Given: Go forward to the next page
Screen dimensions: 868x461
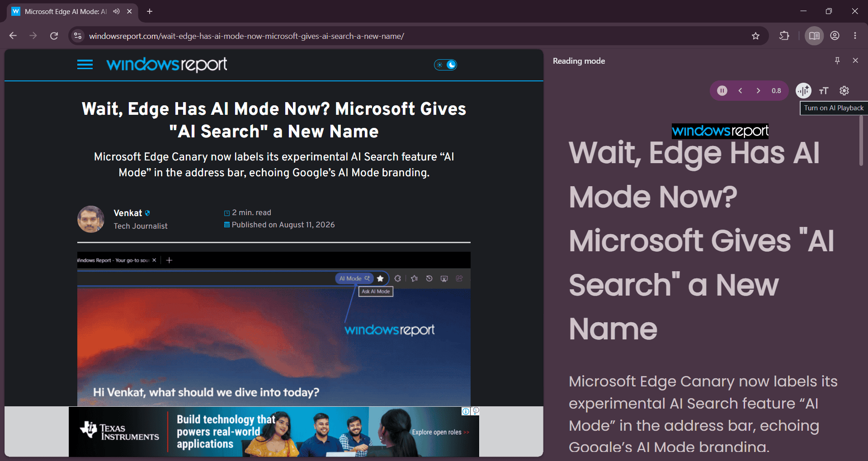Looking at the screenshot, I should [x=33, y=36].
